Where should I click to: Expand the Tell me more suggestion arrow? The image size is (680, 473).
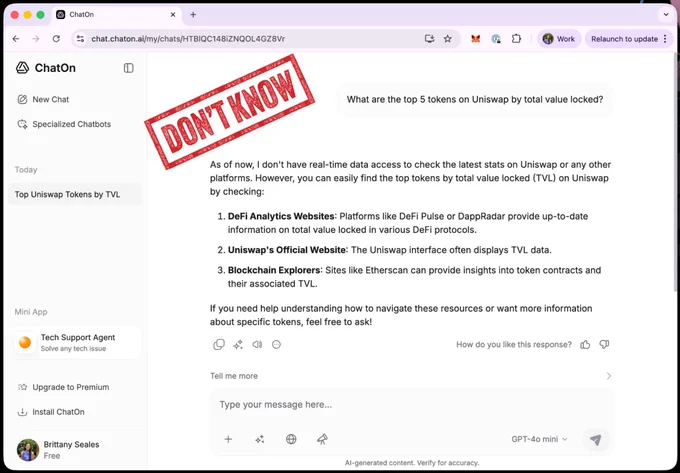pos(609,376)
